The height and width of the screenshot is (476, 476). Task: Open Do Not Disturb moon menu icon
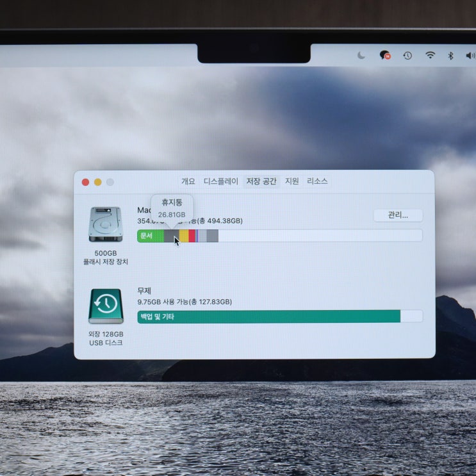point(361,56)
